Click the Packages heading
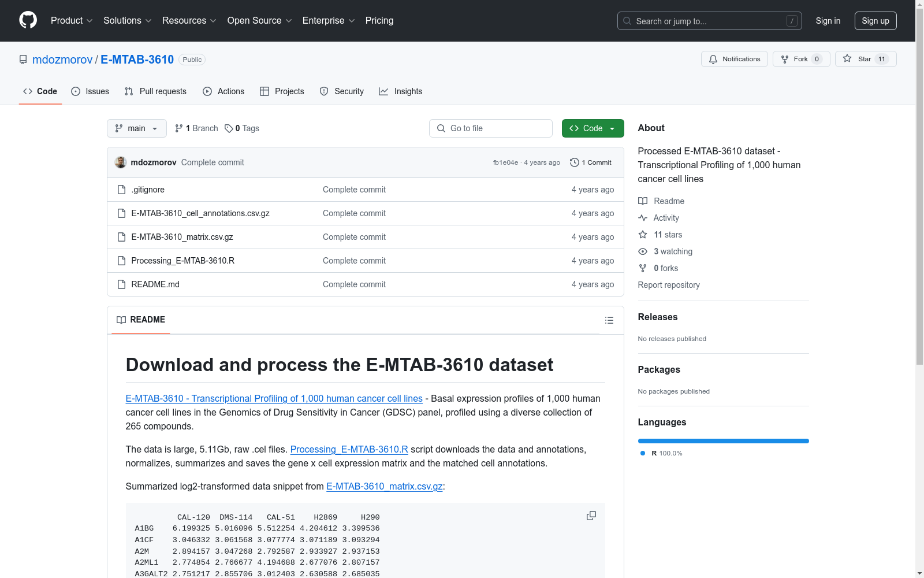Image resolution: width=924 pixels, height=578 pixels. tap(659, 369)
